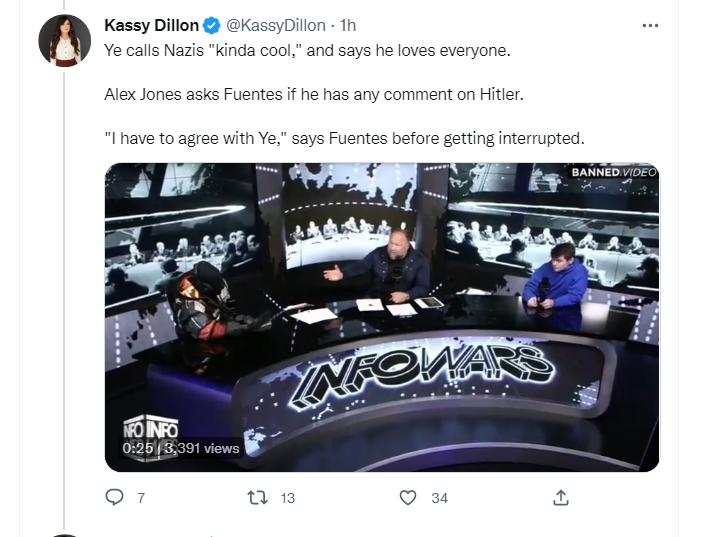Open the share upload icon
706x537 pixels.
561,497
